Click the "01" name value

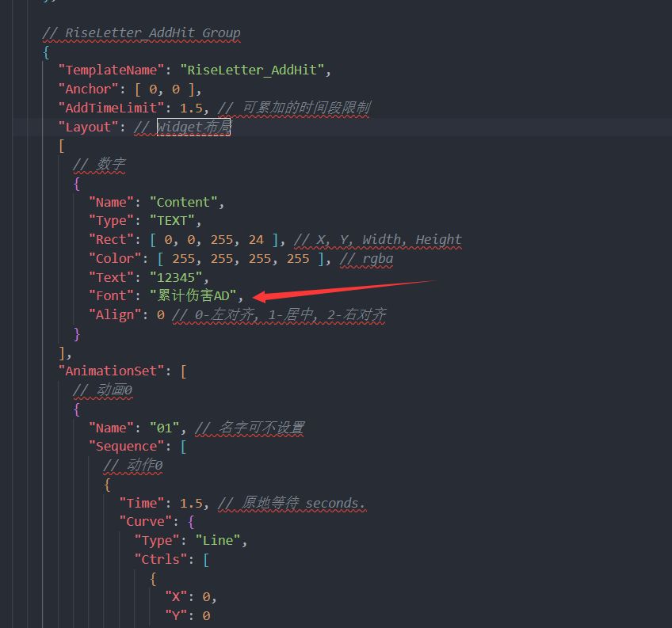click(x=164, y=428)
